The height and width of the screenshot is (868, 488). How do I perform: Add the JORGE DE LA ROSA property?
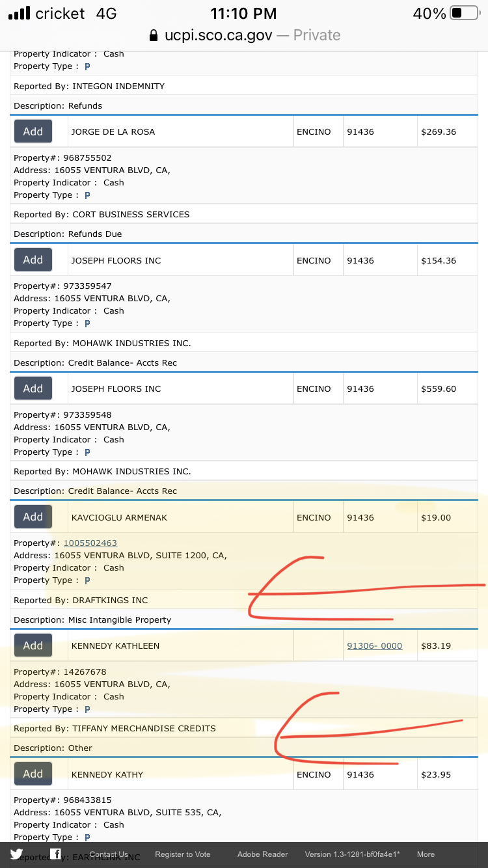click(33, 131)
